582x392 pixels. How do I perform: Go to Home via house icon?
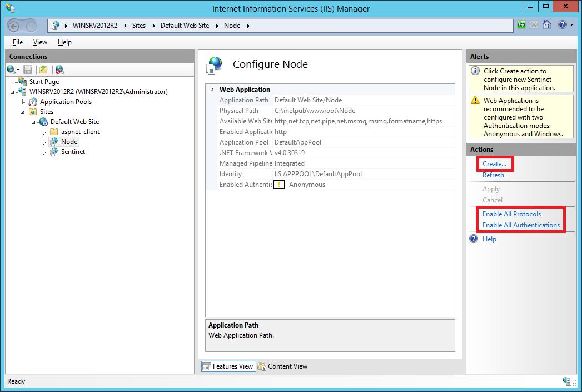(547, 25)
